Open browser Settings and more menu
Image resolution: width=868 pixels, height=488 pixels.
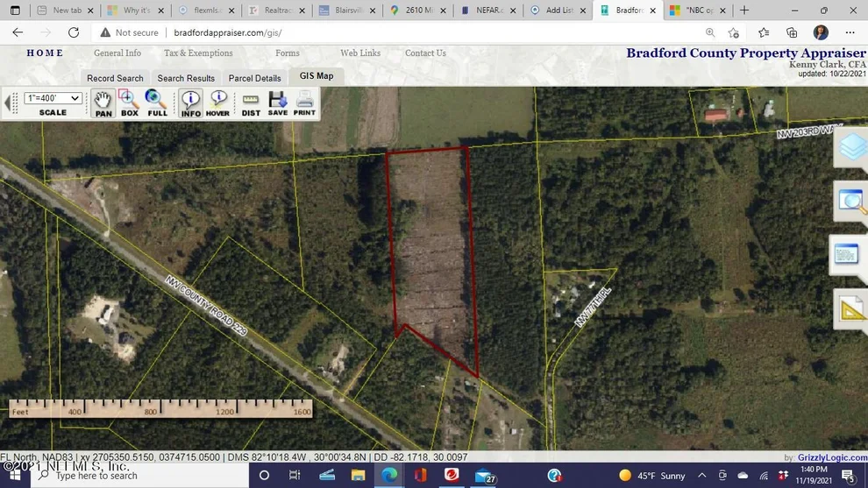(850, 32)
